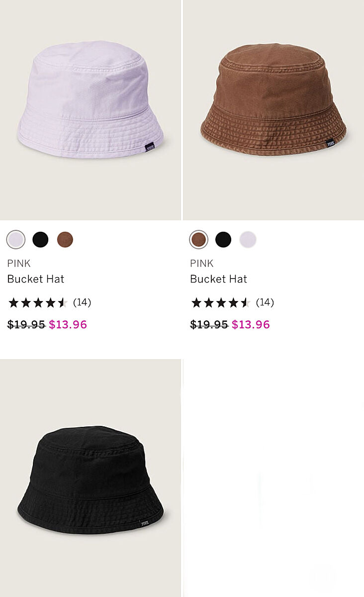Select the lilac swatch under the brown hat
The image size is (364, 597).
click(248, 240)
